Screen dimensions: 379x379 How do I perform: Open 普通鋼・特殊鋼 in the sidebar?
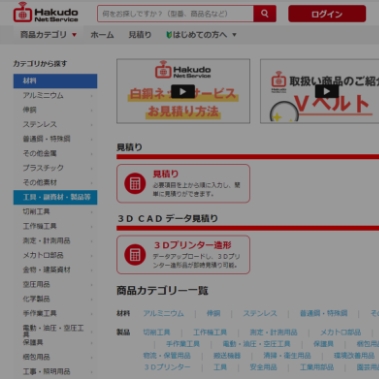55,139
